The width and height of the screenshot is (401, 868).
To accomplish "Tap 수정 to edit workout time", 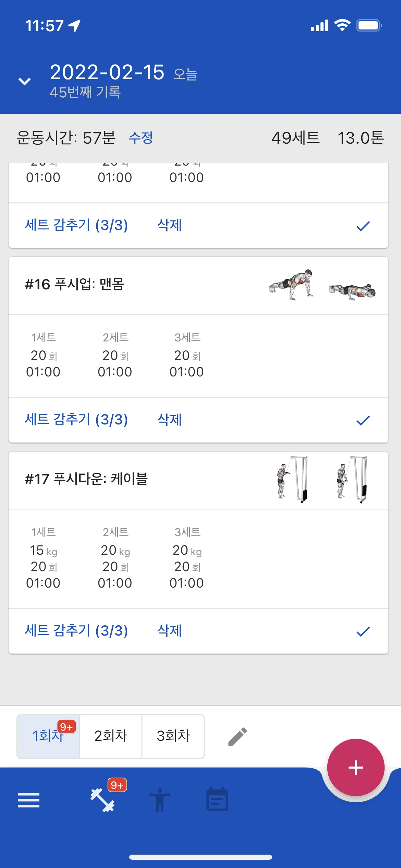I will (141, 138).
